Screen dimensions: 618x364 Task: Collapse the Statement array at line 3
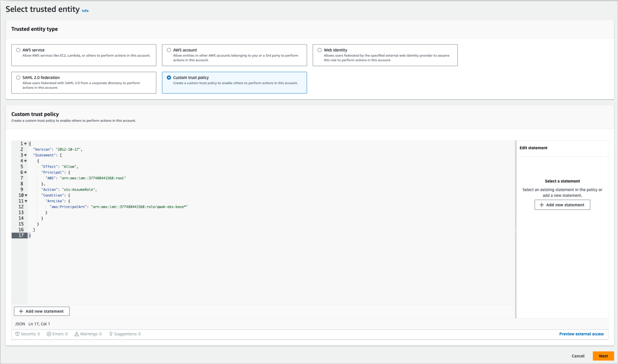26,155
